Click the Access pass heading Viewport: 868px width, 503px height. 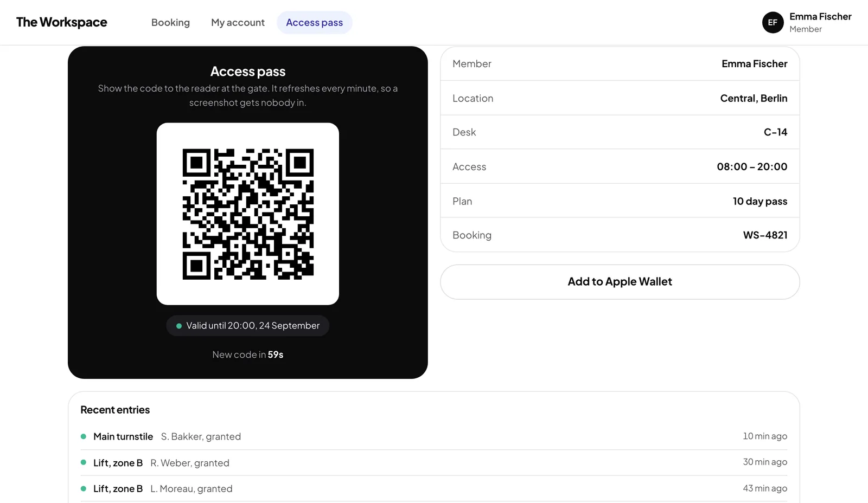point(248,72)
